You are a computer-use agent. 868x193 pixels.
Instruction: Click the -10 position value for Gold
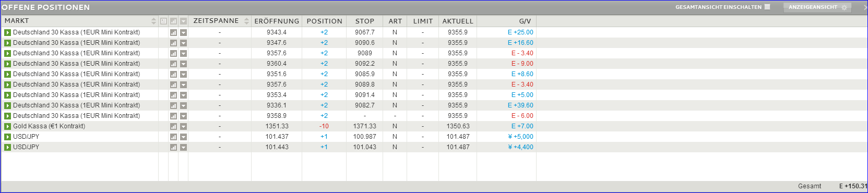324,126
